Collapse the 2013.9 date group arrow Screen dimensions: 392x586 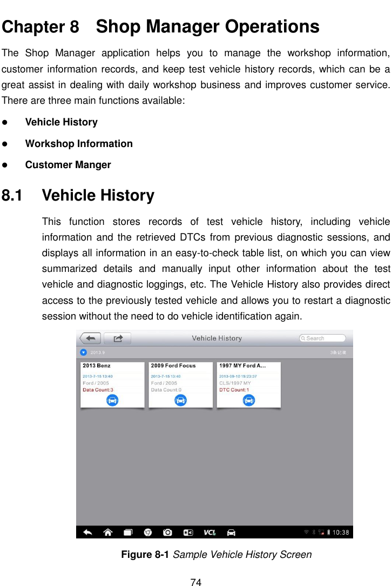[x=84, y=352]
